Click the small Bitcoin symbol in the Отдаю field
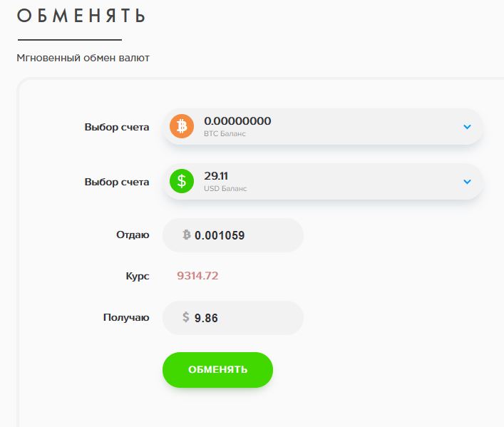 tap(187, 235)
